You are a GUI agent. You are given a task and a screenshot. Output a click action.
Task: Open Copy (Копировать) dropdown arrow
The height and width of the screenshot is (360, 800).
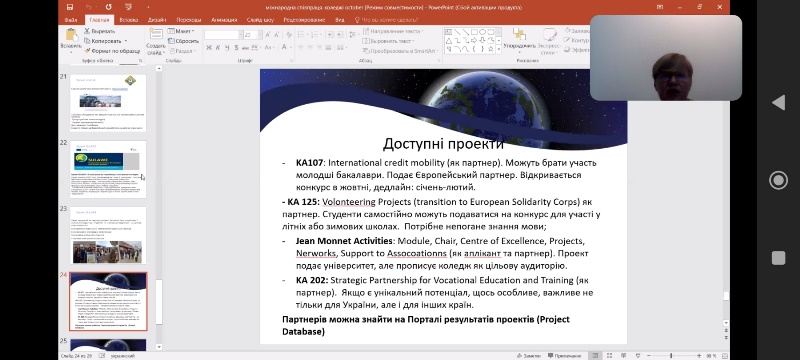click(126, 41)
